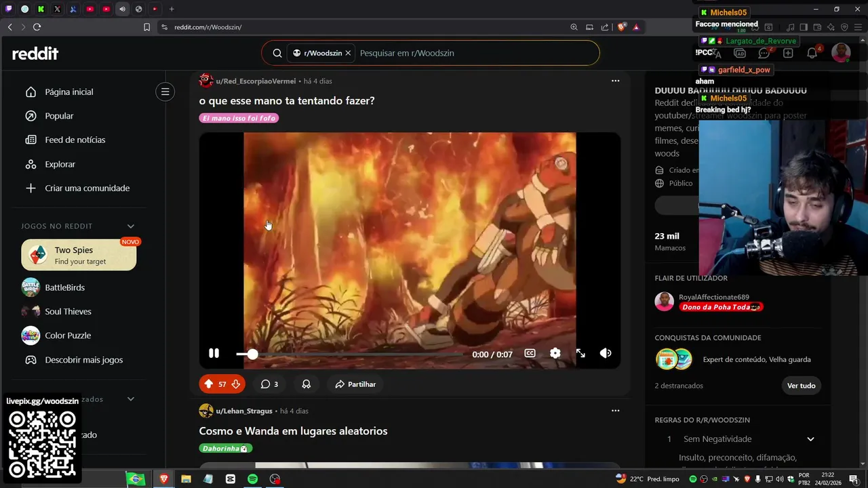The height and width of the screenshot is (488, 868).
Task: Switch to the X tab
Action: pos(58,9)
